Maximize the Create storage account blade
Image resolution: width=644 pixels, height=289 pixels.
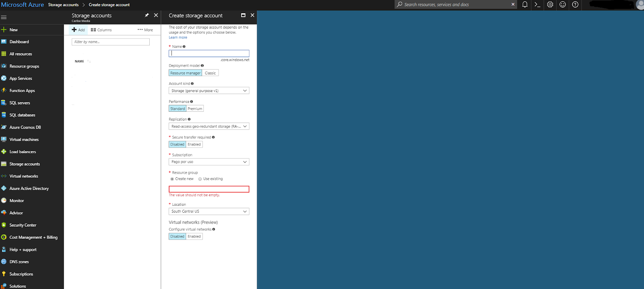(243, 15)
